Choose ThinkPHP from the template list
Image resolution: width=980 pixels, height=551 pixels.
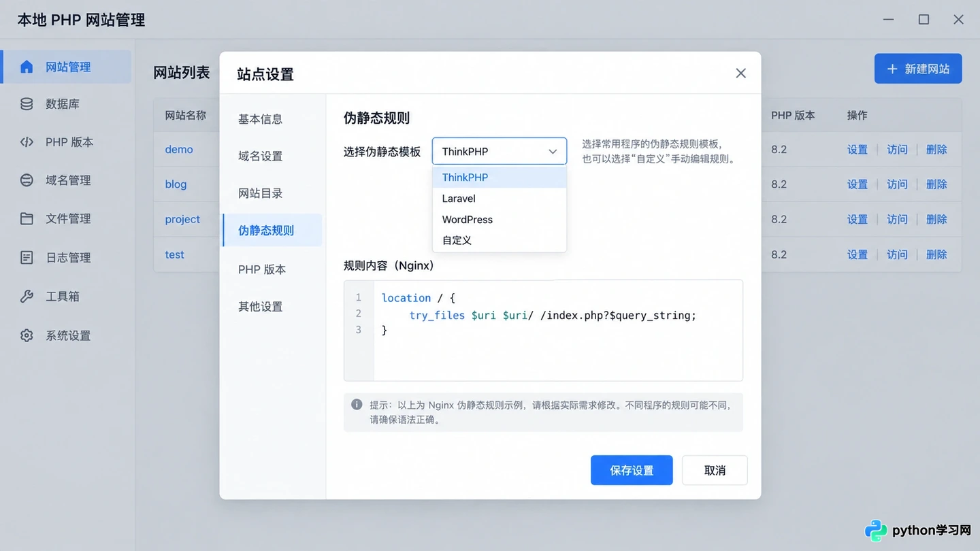[x=500, y=178]
